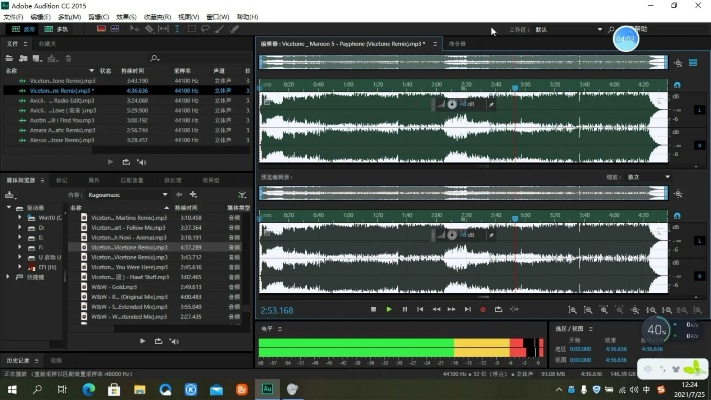Click the trash icon in Files panel
Screen dimensions: 711x400
coord(68,58)
